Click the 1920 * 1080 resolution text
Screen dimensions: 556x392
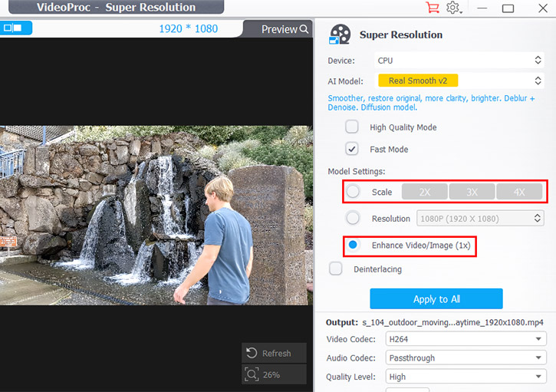coord(189,28)
